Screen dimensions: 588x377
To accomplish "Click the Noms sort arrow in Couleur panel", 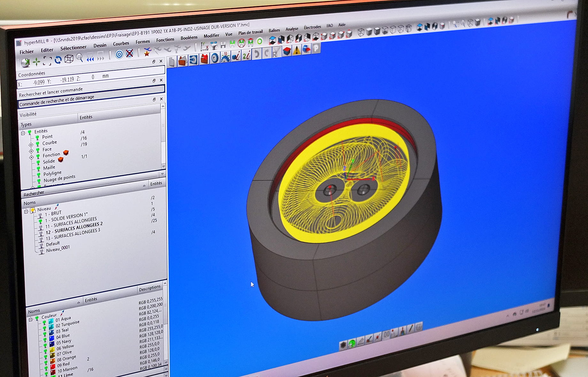I will (79, 302).
